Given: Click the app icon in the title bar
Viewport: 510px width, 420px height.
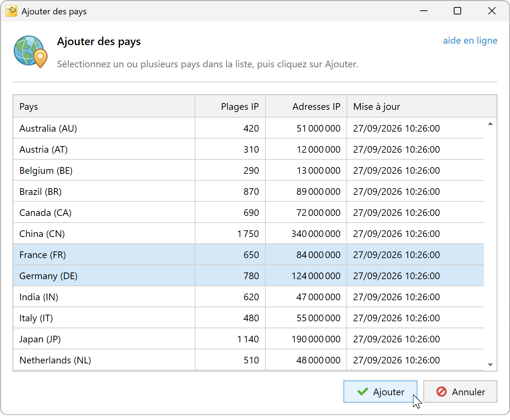Looking at the screenshot, I should pos(11,11).
